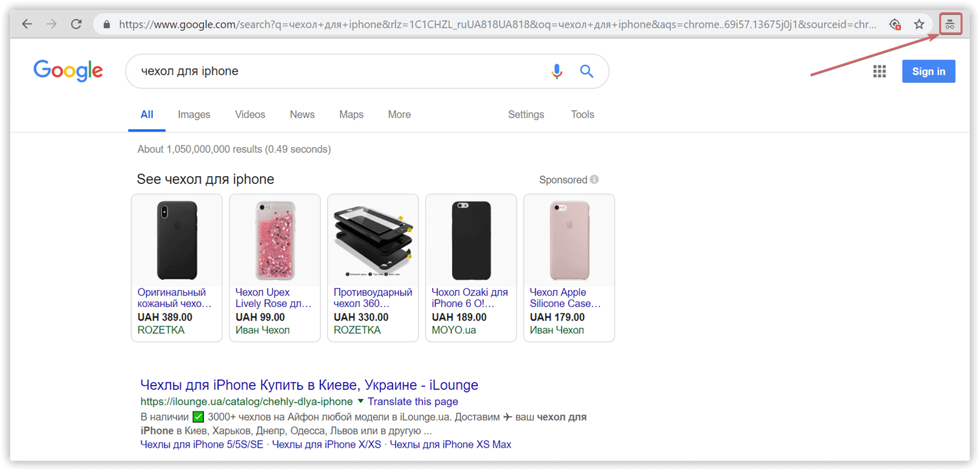Click the browser URL address field
Viewport: 980px width, 471px height.
tap(497, 25)
